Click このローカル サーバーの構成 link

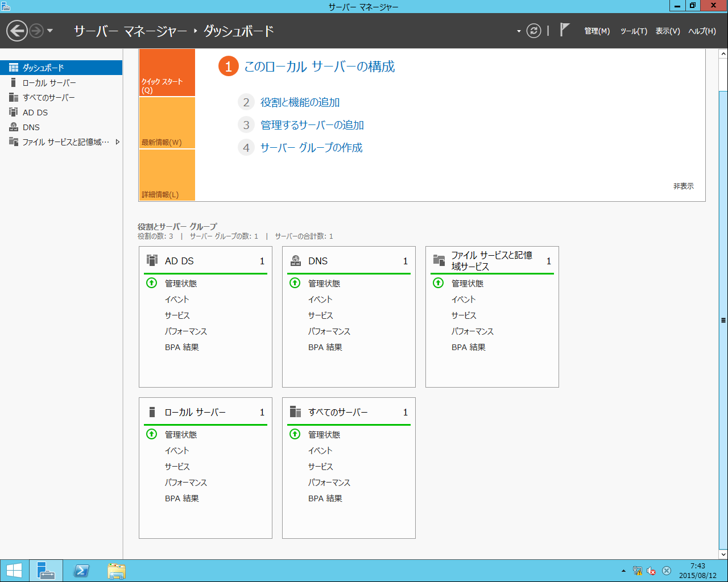point(319,66)
